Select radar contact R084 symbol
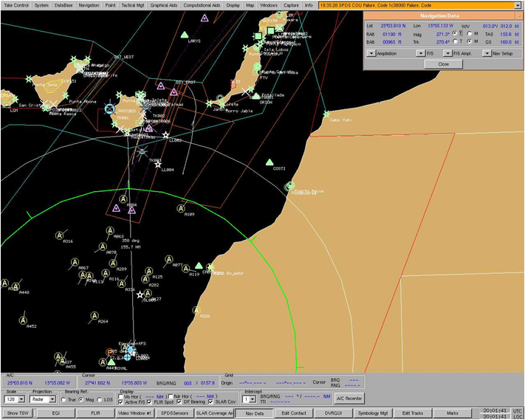This screenshot has width=525, height=420. point(123,199)
